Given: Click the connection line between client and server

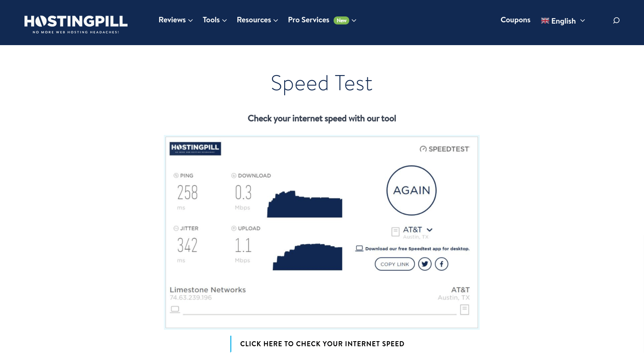Looking at the screenshot, I should (320, 315).
